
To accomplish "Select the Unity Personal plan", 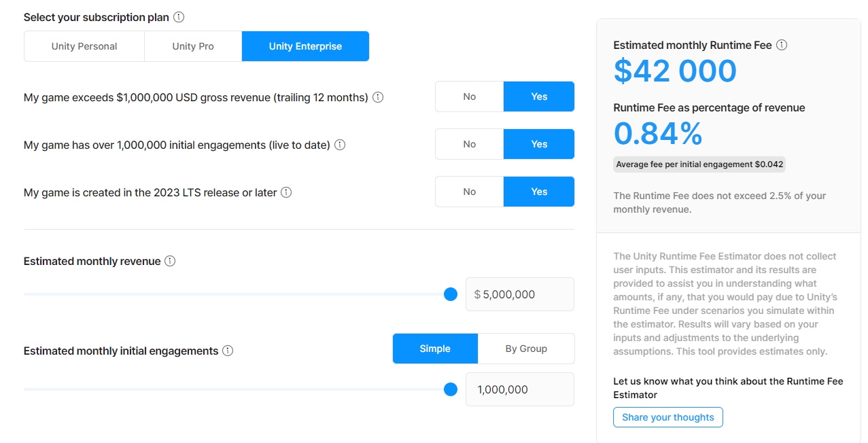I will (x=84, y=46).
